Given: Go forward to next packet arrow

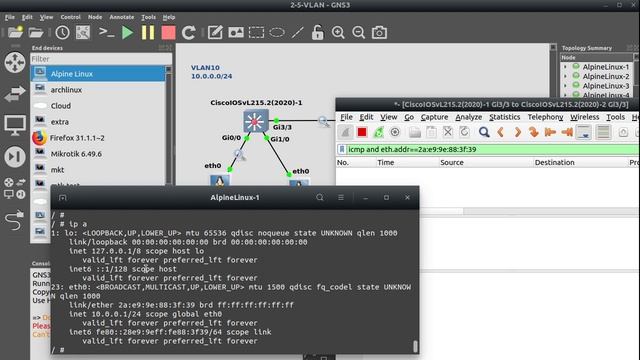Looking at the screenshot, I should point(518,132).
